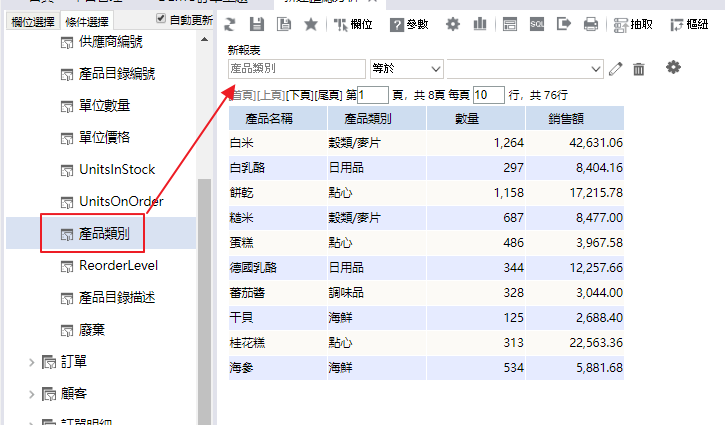Open the 等於 operator dropdown
Screen dimensions: 725x425
[406, 68]
